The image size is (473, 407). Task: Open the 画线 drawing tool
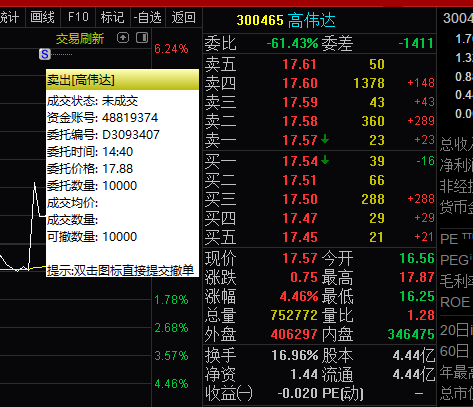coord(43,17)
